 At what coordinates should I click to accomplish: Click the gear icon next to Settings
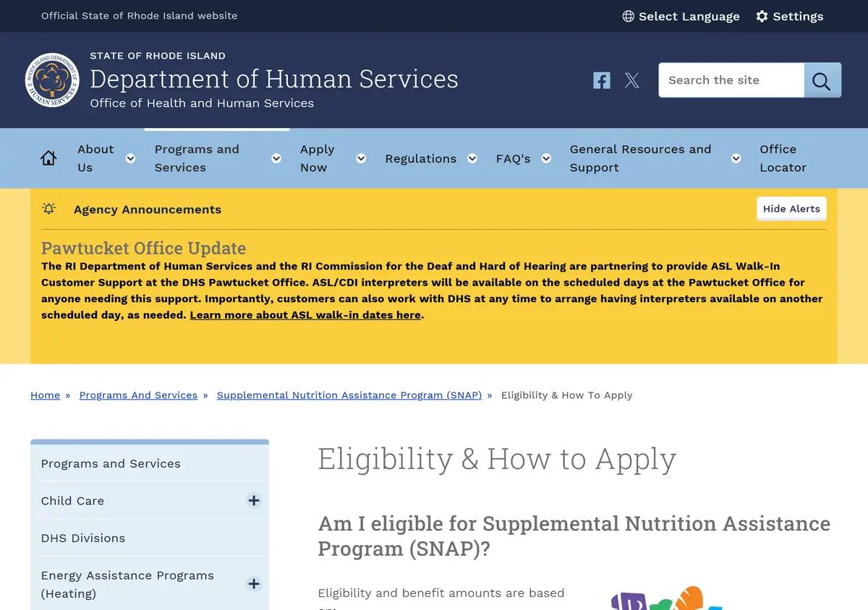pos(762,16)
